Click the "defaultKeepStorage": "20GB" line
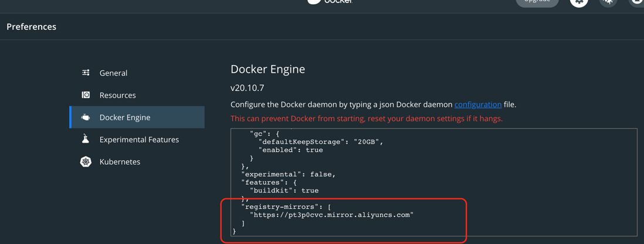 point(321,142)
